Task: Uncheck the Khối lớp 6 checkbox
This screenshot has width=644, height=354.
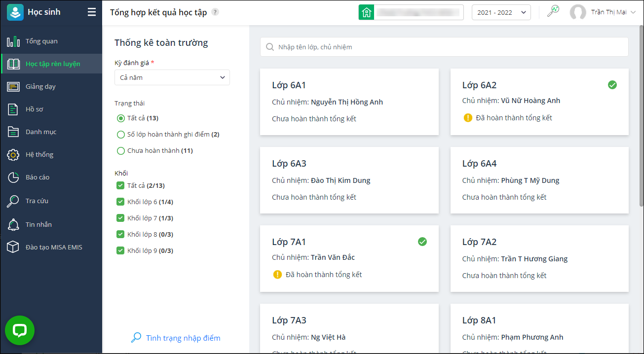Action: 120,202
